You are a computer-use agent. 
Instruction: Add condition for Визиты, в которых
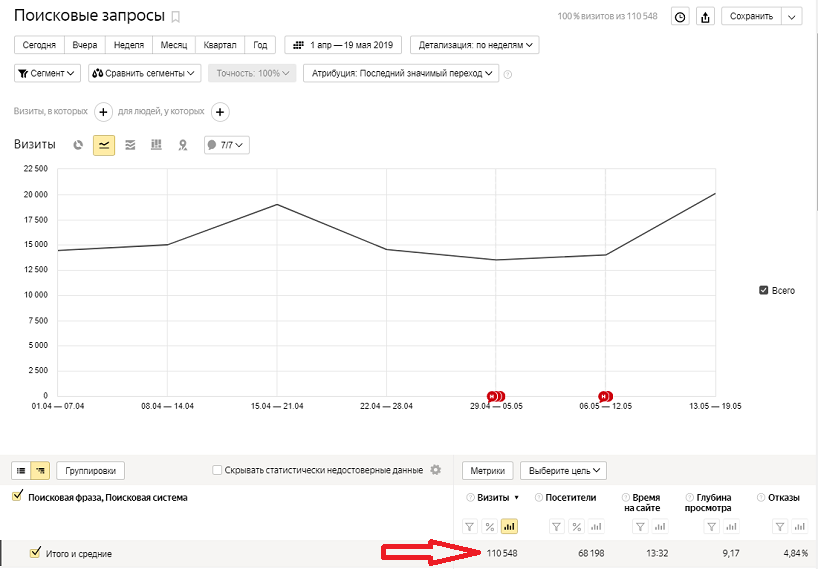(x=103, y=112)
